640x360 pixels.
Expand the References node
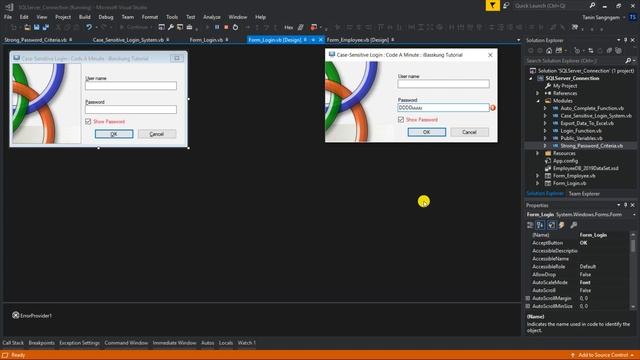coord(538,93)
